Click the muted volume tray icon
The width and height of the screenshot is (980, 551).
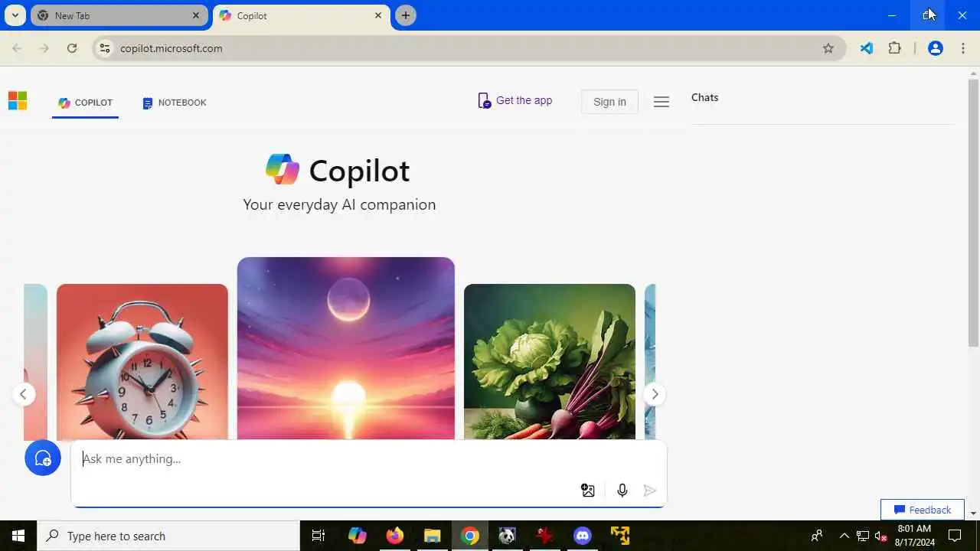880,536
